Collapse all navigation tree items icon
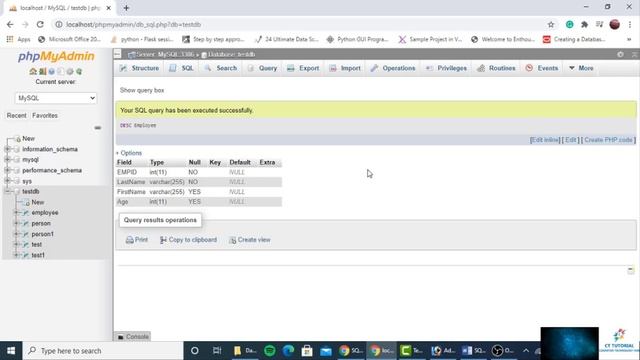640x360 pixels. pyautogui.click(x=98, y=128)
